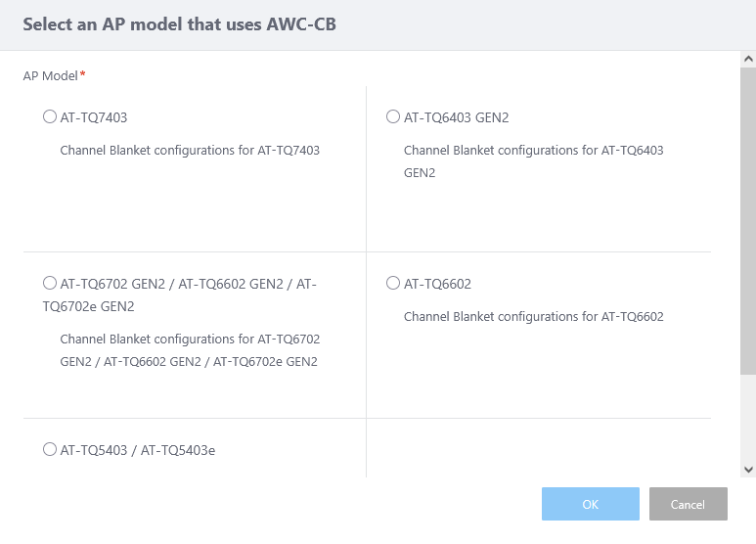Click the scrollbar track below the thumb
The height and width of the screenshot is (544, 756).
tap(748, 421)
